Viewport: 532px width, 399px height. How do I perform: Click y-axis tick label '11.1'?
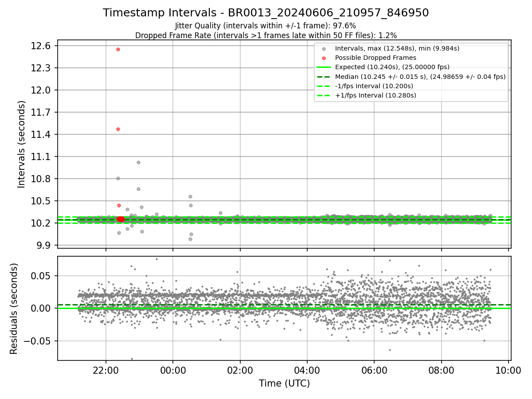pyautogui.click(x=41, y=157)
